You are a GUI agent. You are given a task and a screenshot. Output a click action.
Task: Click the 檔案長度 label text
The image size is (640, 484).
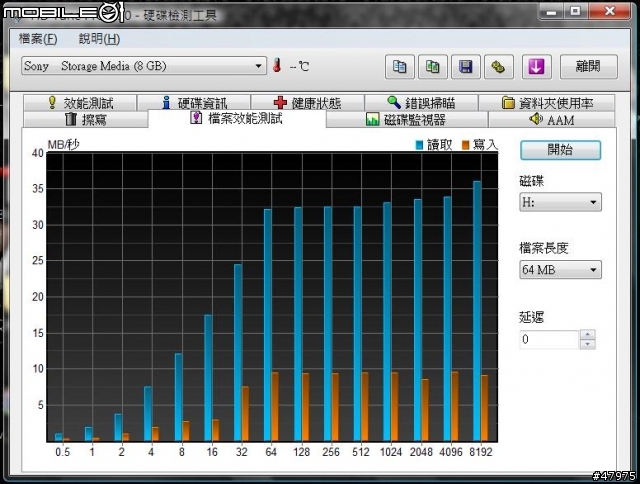point(544,248)
